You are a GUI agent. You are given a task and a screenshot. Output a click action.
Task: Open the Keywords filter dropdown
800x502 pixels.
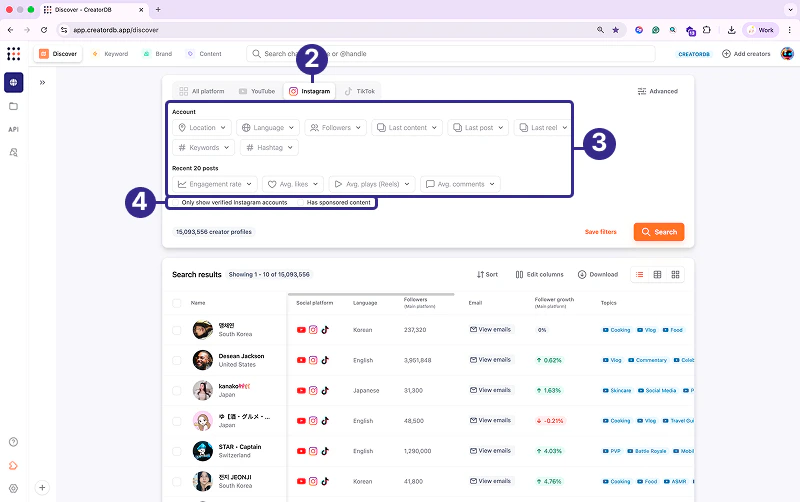tap(204, 147)
